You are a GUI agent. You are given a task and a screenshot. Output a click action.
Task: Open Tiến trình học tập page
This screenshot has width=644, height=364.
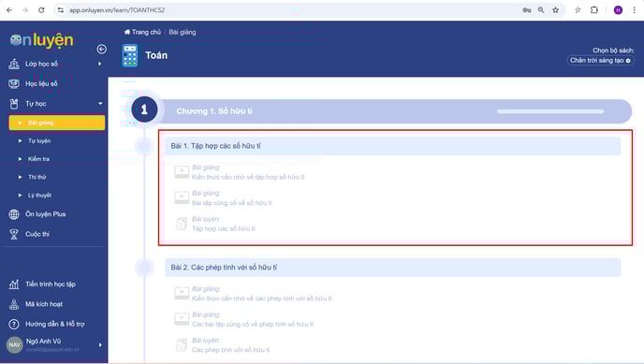(51, 284)
